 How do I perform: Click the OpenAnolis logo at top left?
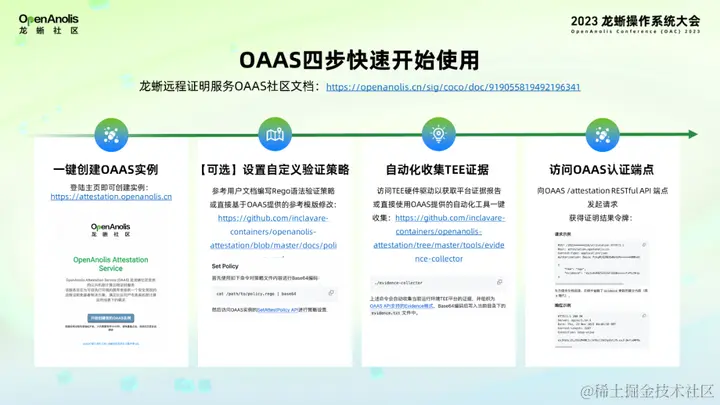(49, 24)
